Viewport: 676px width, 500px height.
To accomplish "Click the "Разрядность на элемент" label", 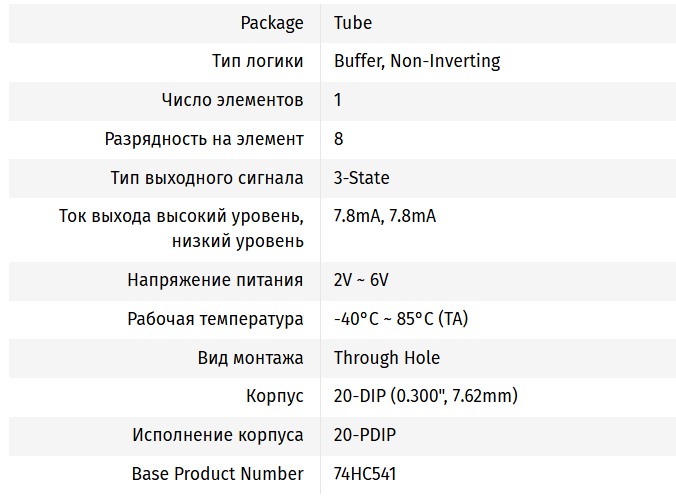I will click(204, 139).
